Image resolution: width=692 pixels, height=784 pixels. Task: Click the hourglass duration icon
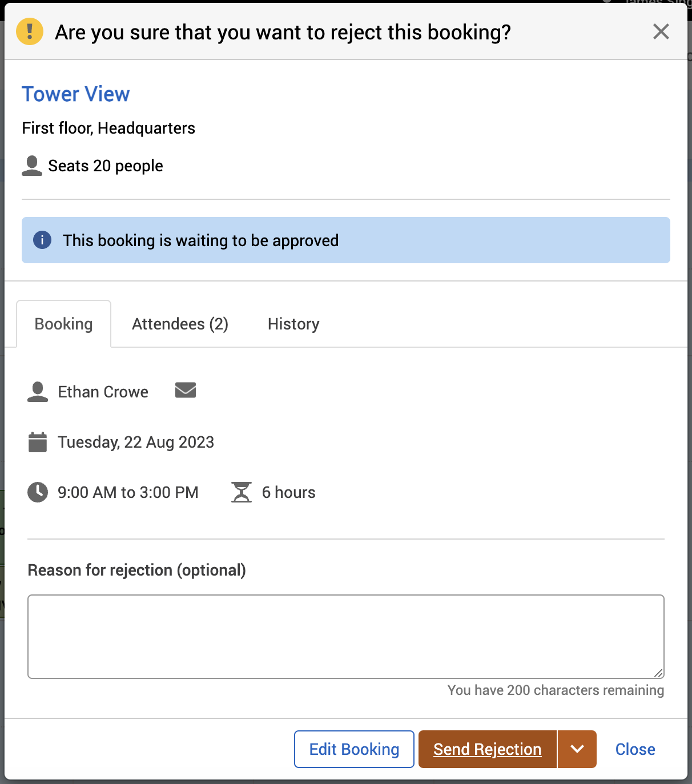[x=242, y=492]
